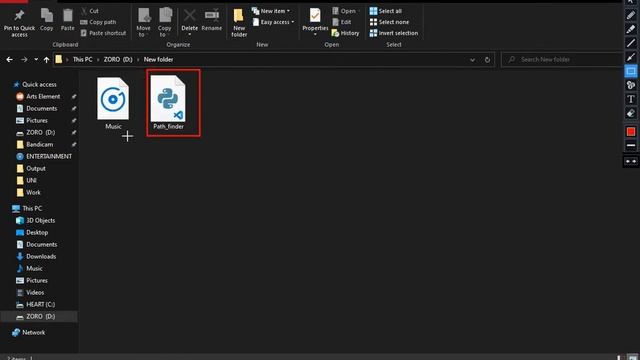Open Quick access in navigation pane
The height and width of the screenshot is (360, 640).
[x=39, y=84]
